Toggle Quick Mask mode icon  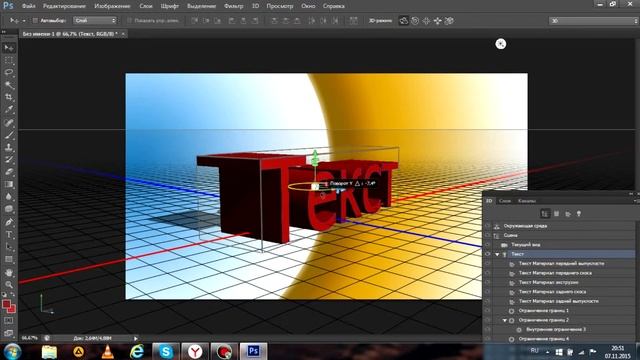[9, 321]
